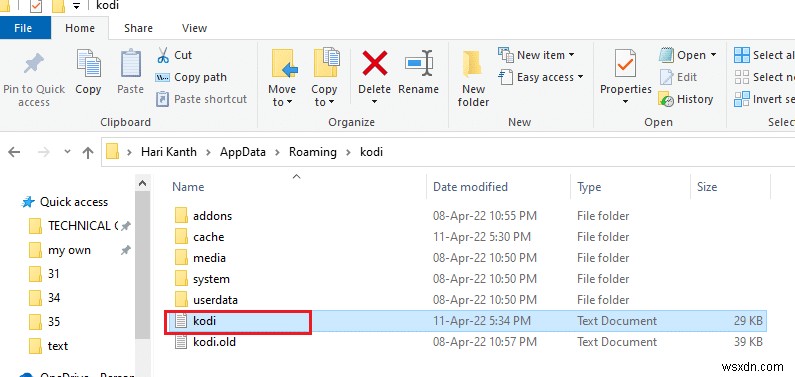Viewport: 795px width, 377px height.
Task: Click the Quick Access Toolbar dropdown arrow
Action: pos(76,6)
